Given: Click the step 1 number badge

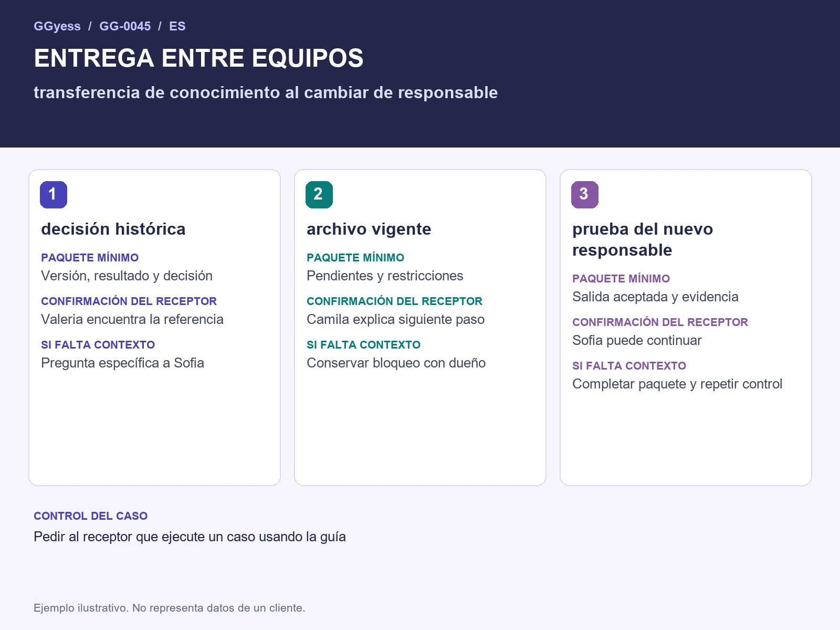Looking at the screenshot, I should coord(54,194).
